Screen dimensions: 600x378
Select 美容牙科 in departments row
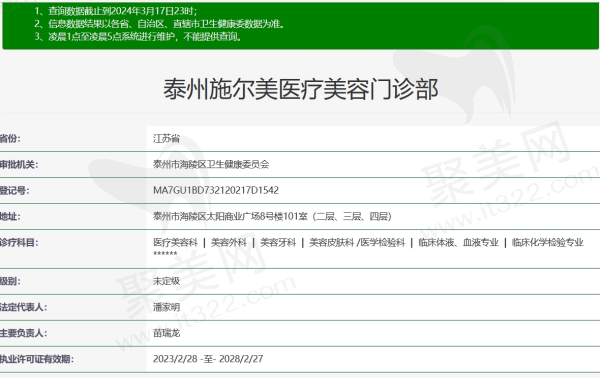point(278,243)
